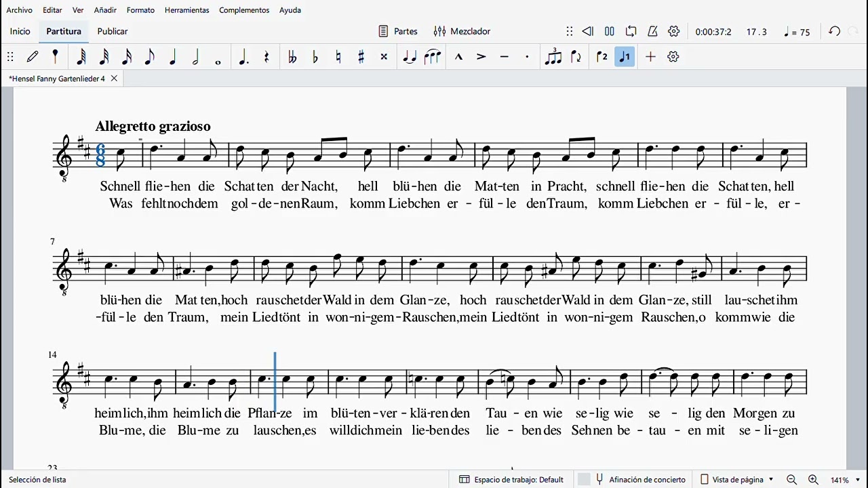This screenshot has width=868, height=488.
Task: Close the Hensel Fanny Gartenlieder 4 tab
Action: pos(114,79)
